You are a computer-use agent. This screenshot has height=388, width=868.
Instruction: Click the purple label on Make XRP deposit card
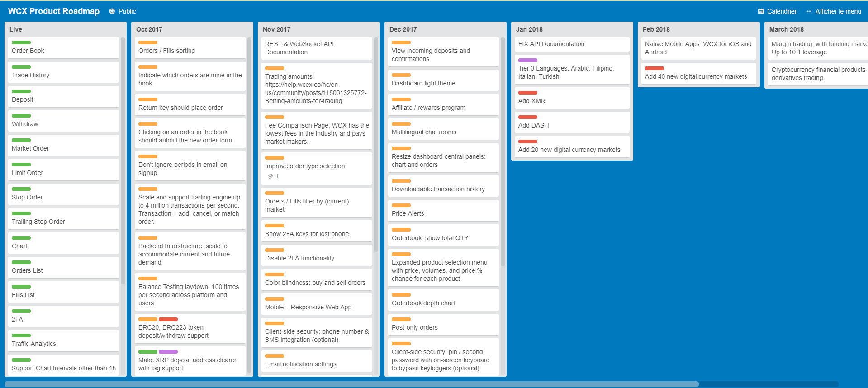168,352
